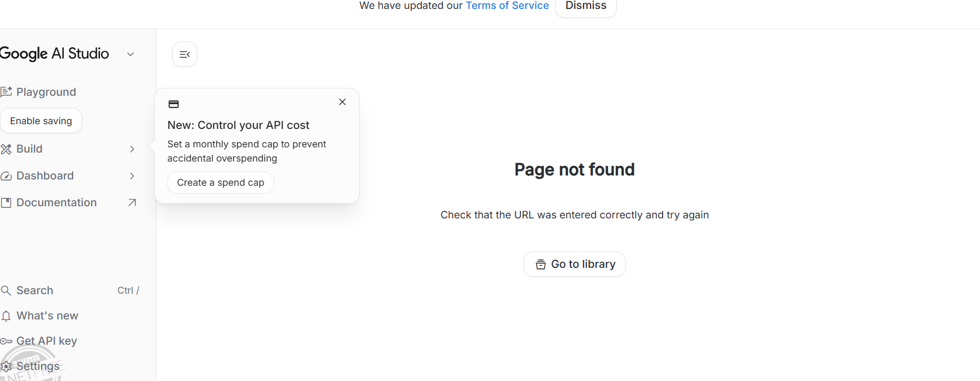
Task: Expand the Dashboard submenu chevron
Action: (x=132, y=176)
